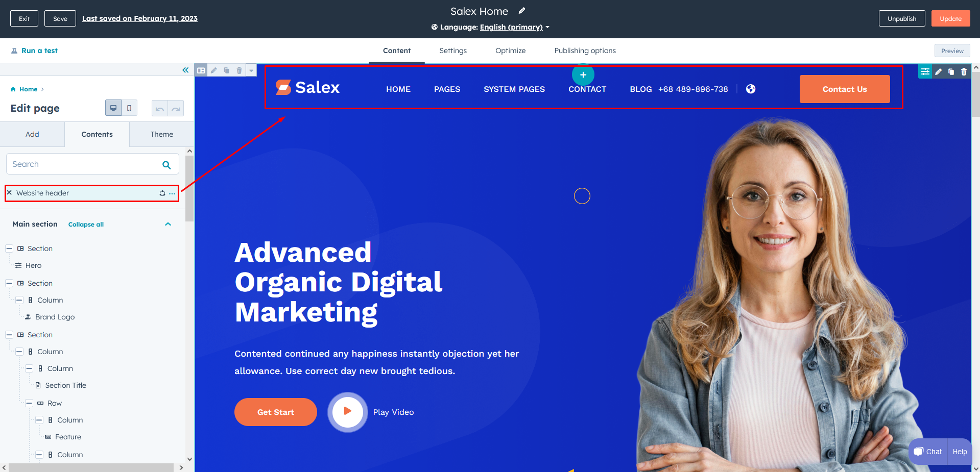Screen dimensions: 980x472
Task: Click the trash icon at top-right of header module
Action: [x=964, y=72]
